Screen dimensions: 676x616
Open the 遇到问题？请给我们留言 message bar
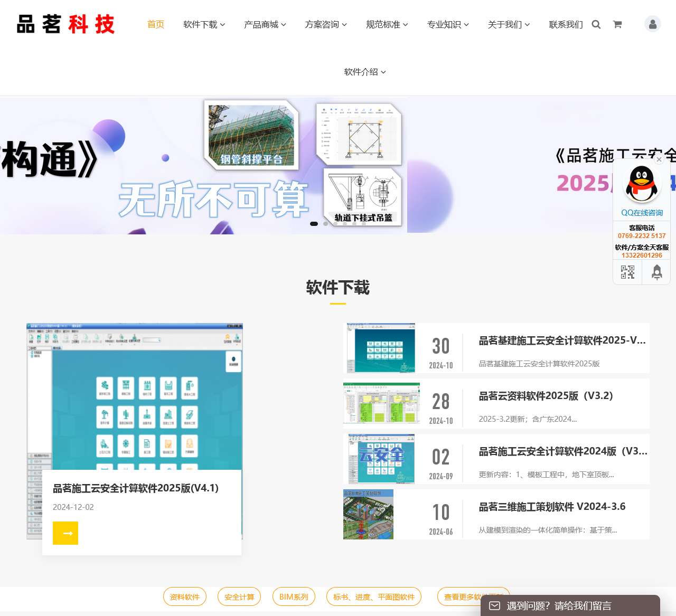[570, 605]
